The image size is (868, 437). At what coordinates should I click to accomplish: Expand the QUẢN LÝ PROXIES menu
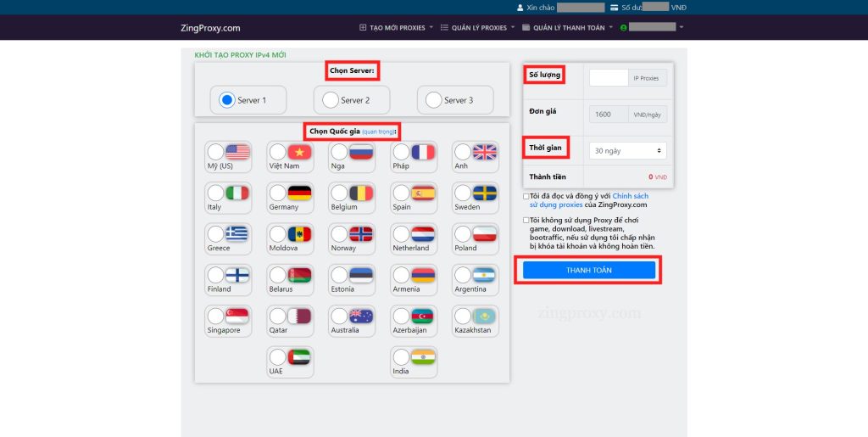click(x=477, y=27)
